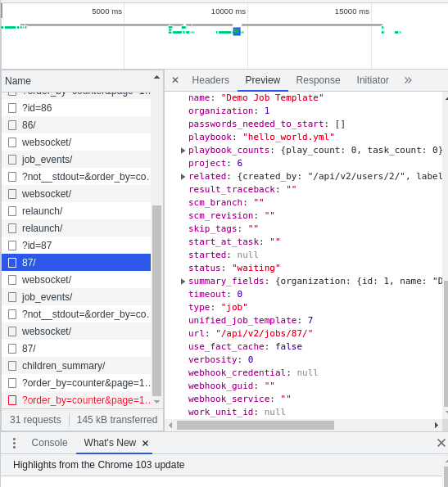Click the 10000 ms timeline label
Screen dimensions: 448x487
(x=229, y=11)
